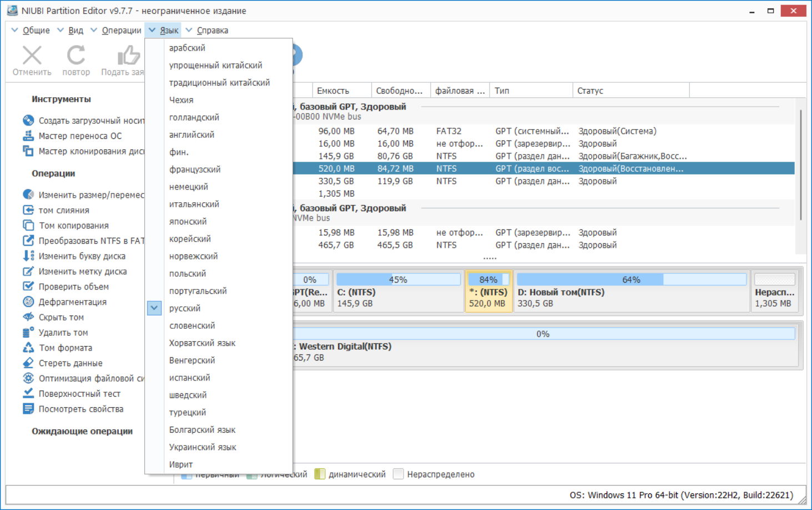The width and height of the screenshot is (812, 510).
Task: Click the Стереть данные icon
Action: tap(28, 363)
